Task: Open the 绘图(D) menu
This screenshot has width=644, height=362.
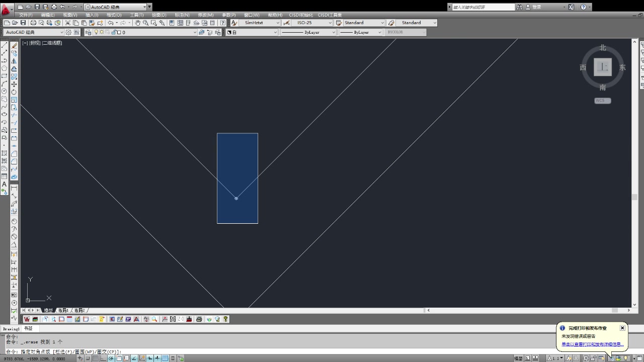Action: point(159,15)
